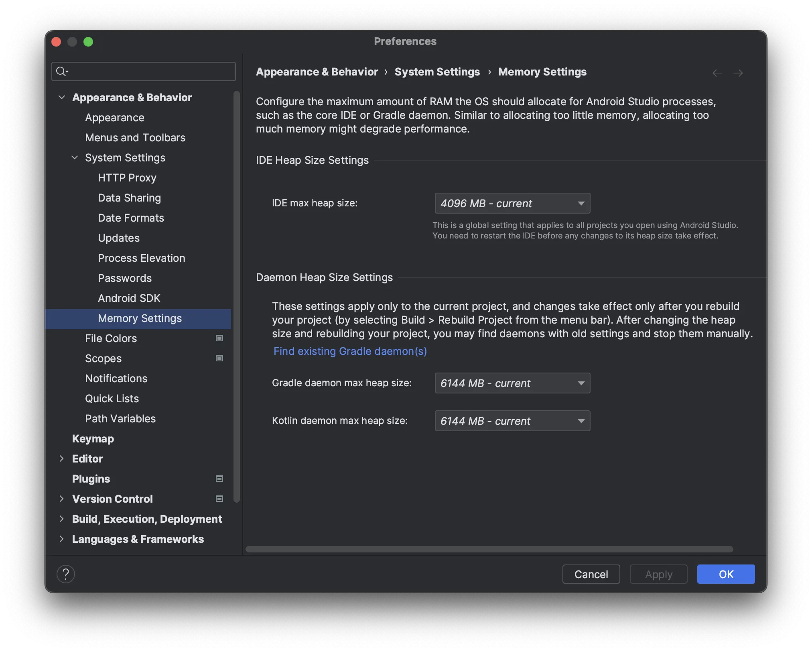Screen dimensions: 812x652
Task: Open the Find existing Gradle daemon(s) link
Action: (x=350, y=351)
